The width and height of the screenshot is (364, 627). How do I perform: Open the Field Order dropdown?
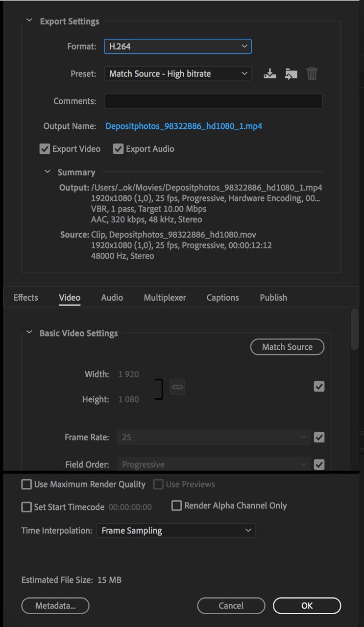(214, 464)
